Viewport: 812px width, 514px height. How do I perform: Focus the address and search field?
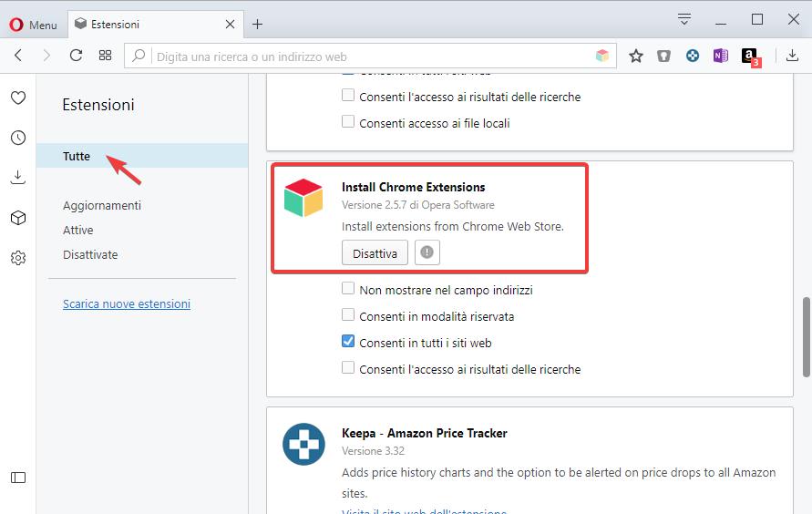tap(370, 56)
